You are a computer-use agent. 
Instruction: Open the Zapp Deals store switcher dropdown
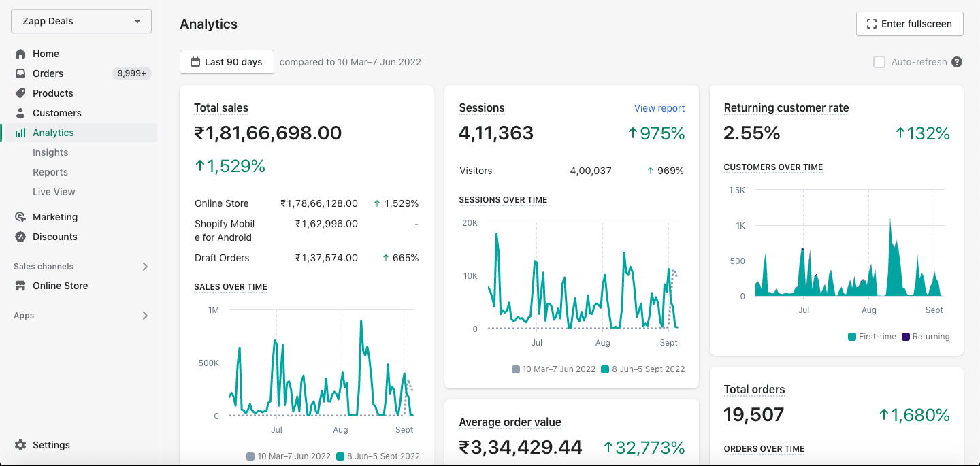click(81, 21)
